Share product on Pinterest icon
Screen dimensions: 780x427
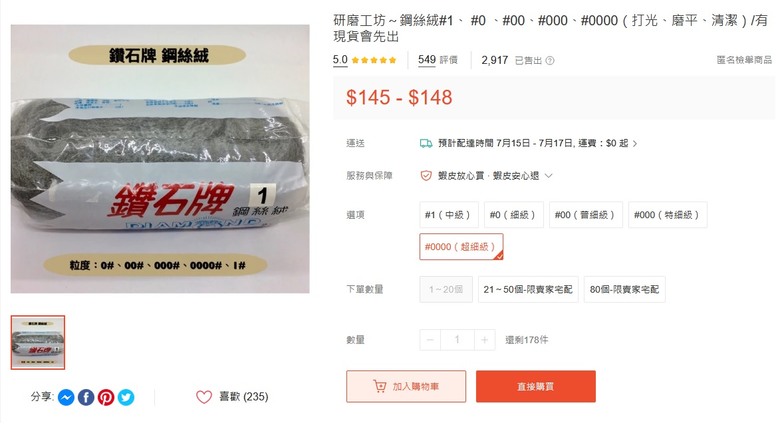click(x=106, y=397)
